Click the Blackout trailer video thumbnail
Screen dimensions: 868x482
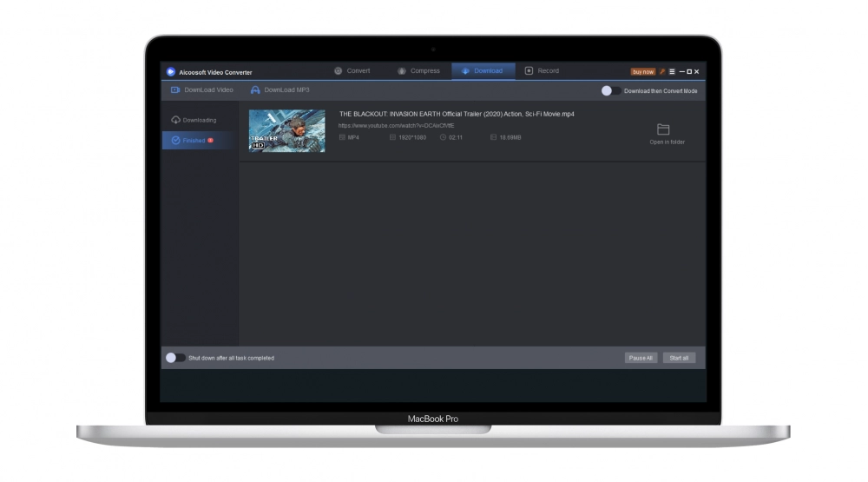coord(287,131)
